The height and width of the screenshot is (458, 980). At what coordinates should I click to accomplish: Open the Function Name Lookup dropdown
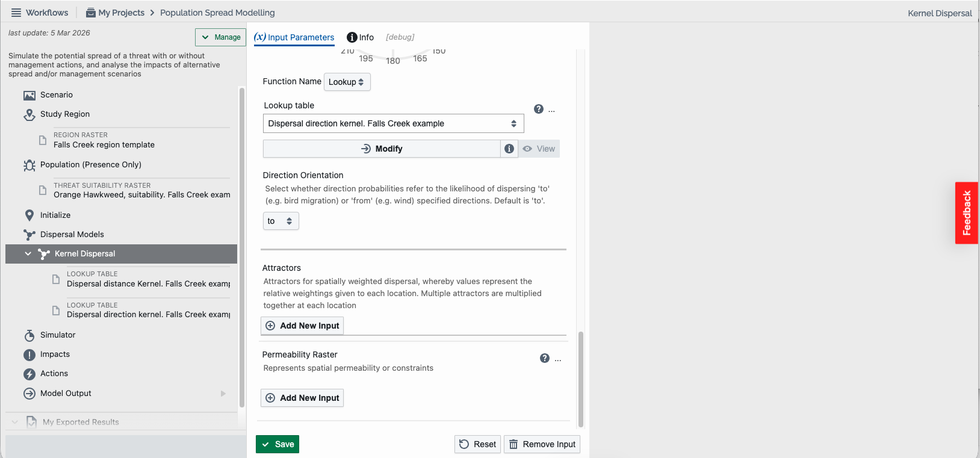(347, 82)
